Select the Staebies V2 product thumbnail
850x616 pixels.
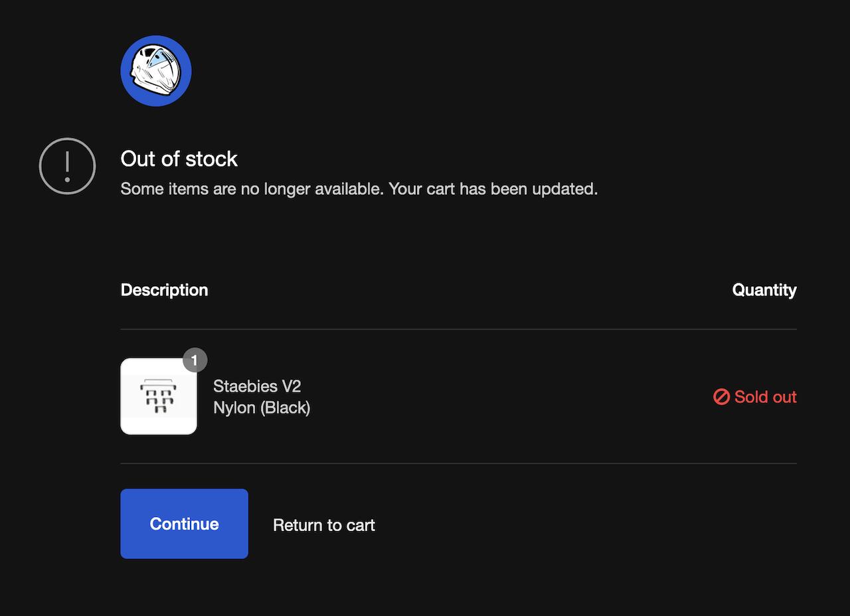159,396
